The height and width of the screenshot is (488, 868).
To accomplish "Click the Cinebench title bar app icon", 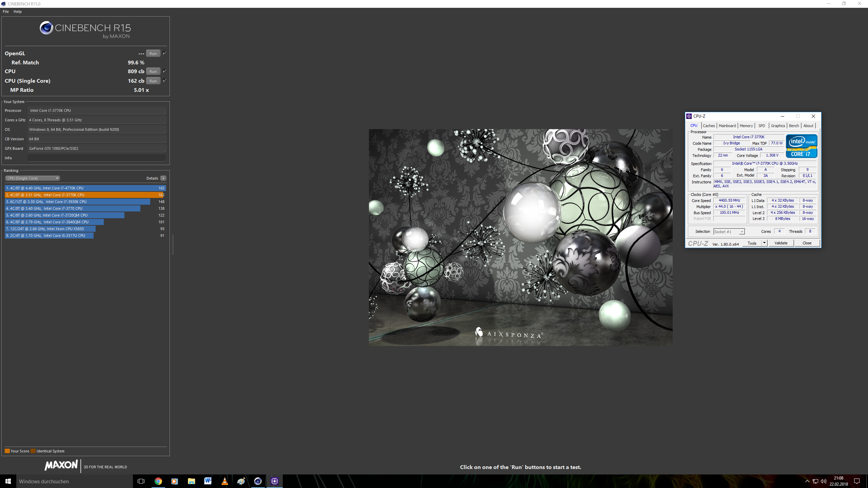I will 4,4.
